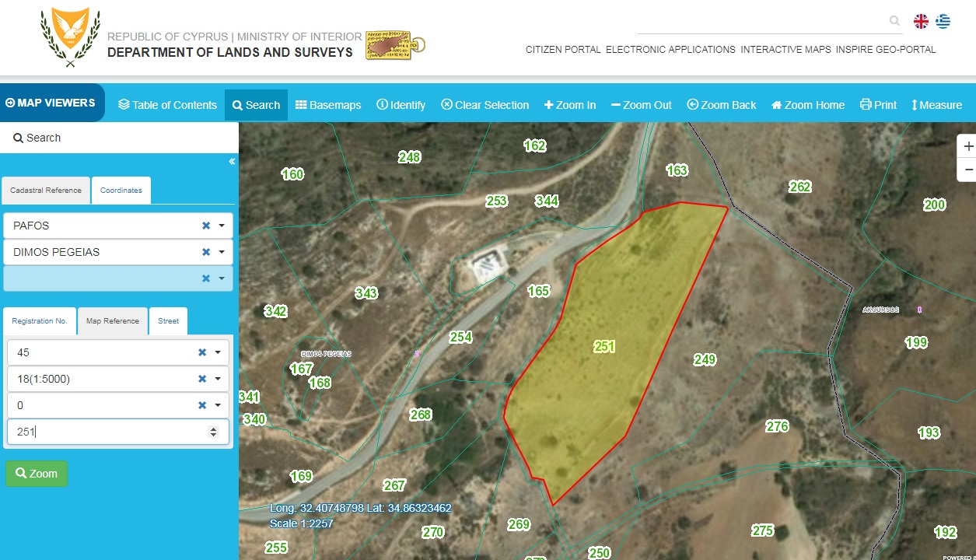
Task: Activate the Identify tool
Action: (401, 105)
